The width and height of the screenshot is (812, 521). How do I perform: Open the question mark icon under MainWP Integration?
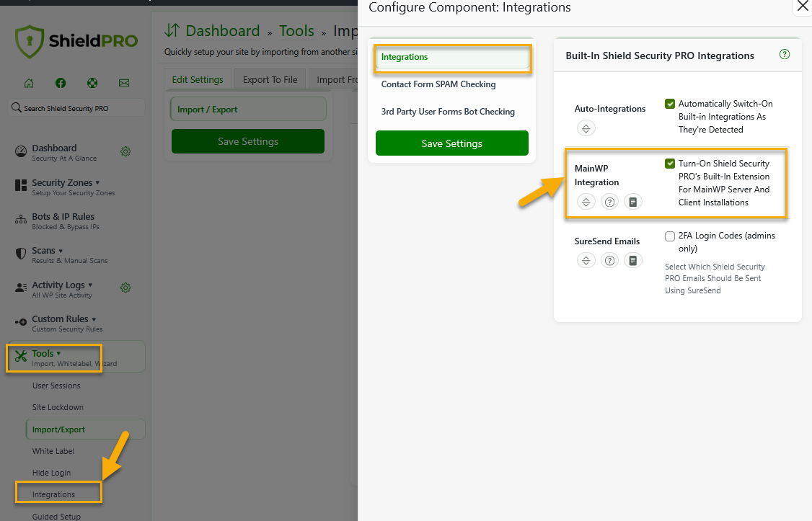tap(609, 202)
